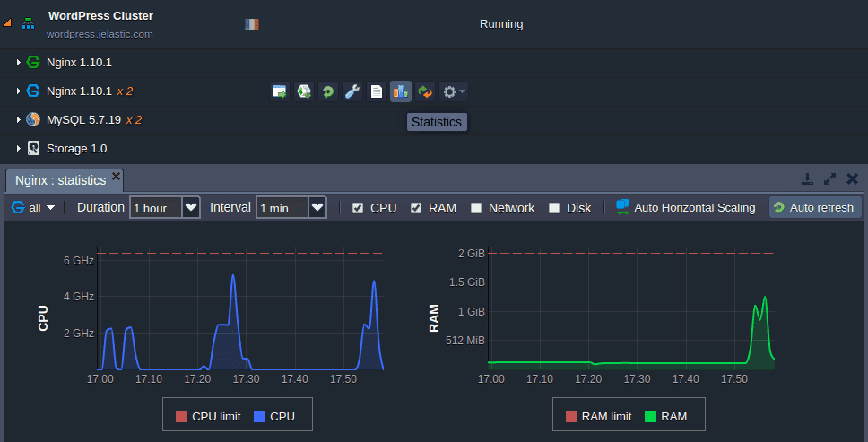Click the Interval '1 min' field
Screen dimensions: 868x442
point(282,207)
